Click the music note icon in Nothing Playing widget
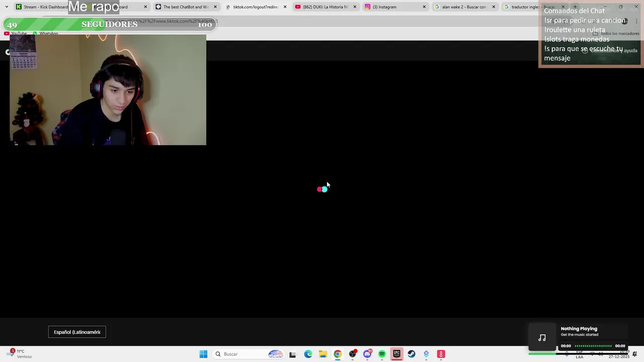 click(x=542, y=338)
